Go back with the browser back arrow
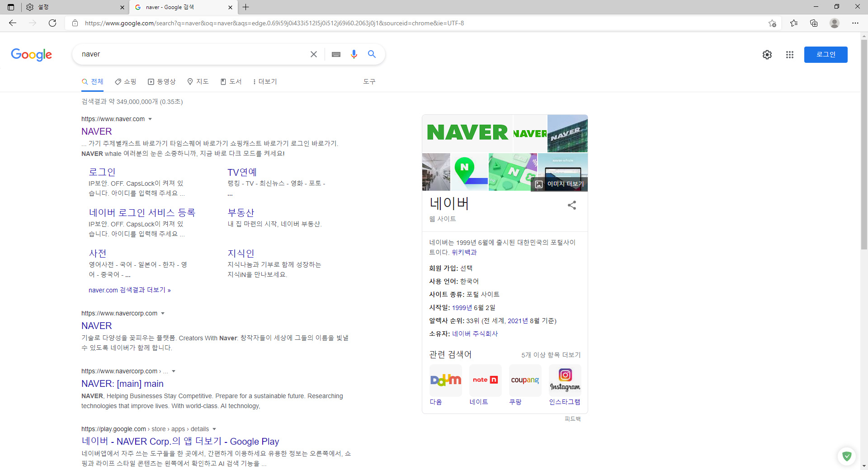868x470 pixels. click(x=13, y=23)
